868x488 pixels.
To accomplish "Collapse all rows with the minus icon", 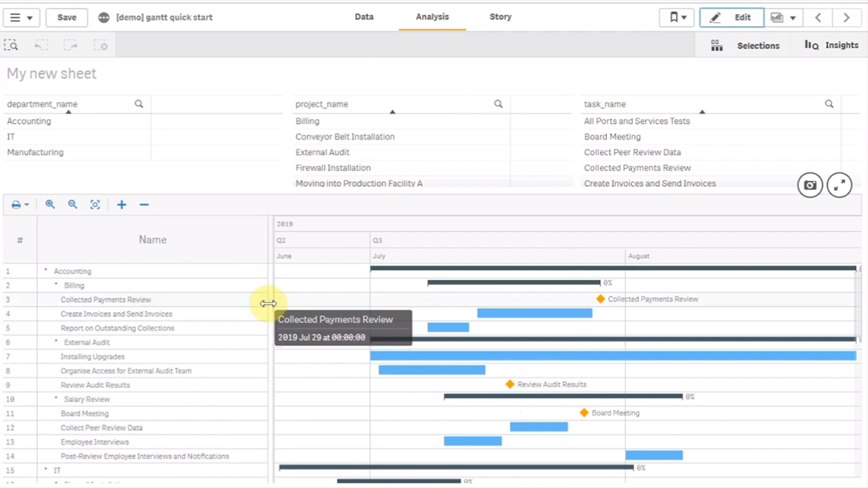I will 144,205.
